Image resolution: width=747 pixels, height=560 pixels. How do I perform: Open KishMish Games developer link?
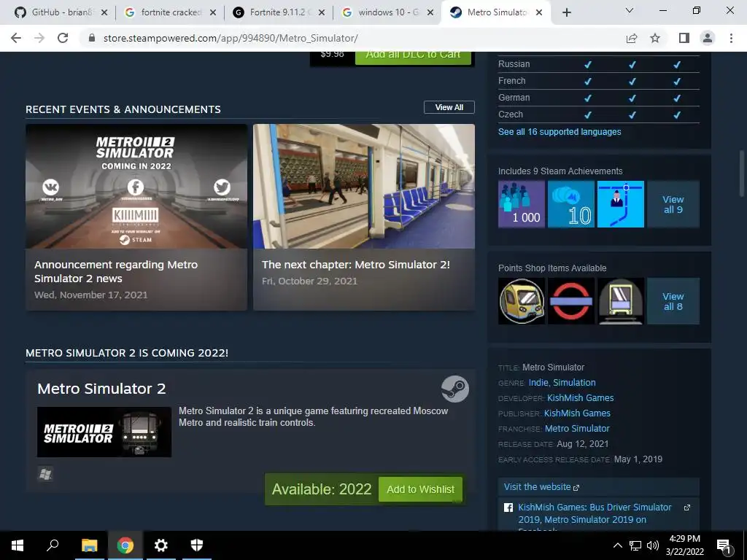click(580, 397)
